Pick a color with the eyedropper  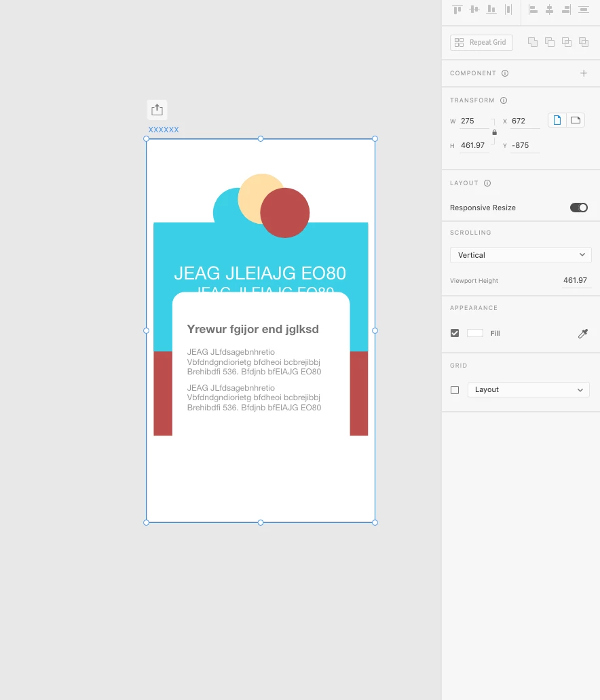pyautogui.click(x=583, y=334)
